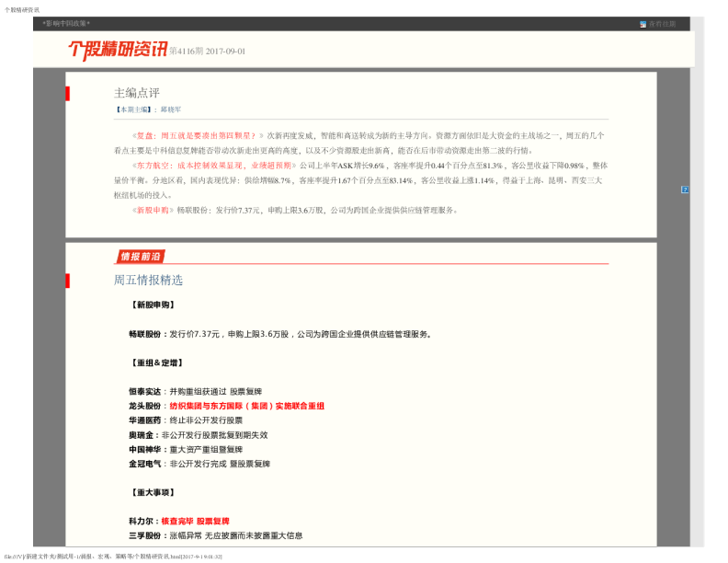This screenshot has height=563, width=728.
Task: Click the 影响中国政策 header text
Action: (x=66, y=23)
